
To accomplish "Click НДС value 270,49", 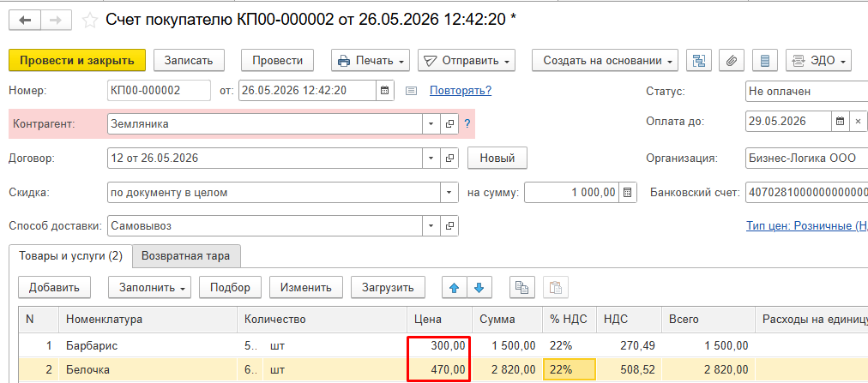I will 629,345.
